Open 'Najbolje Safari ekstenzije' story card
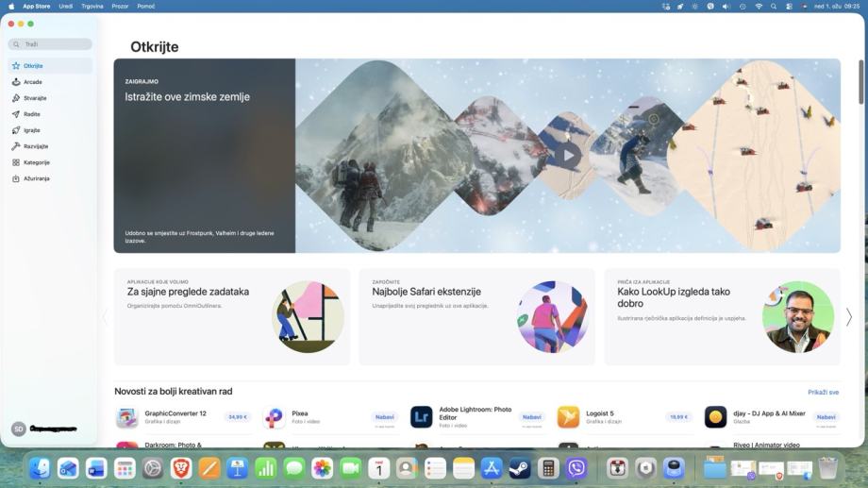This screenshot has width=868, height=488. coord(477,317)
